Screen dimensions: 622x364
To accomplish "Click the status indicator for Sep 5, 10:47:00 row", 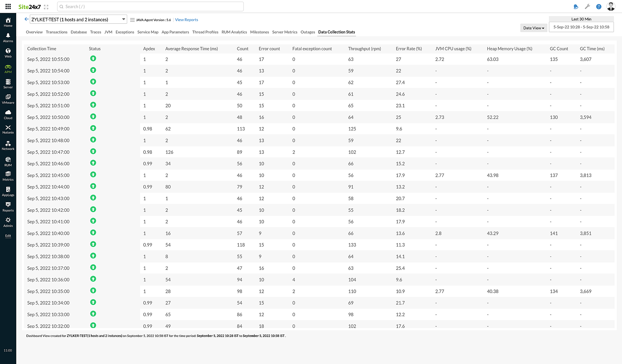I will (93, 152).
